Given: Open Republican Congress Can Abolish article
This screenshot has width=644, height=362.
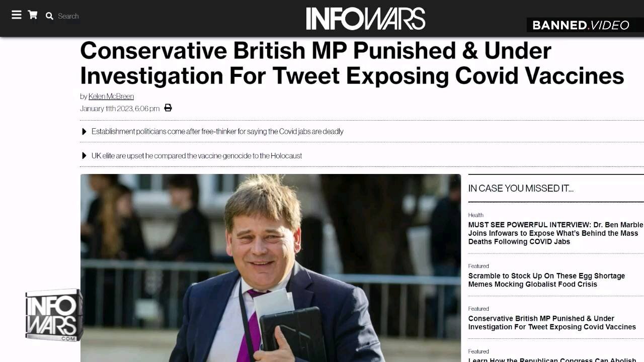Looking at the screenshot, I should [552, 359].
